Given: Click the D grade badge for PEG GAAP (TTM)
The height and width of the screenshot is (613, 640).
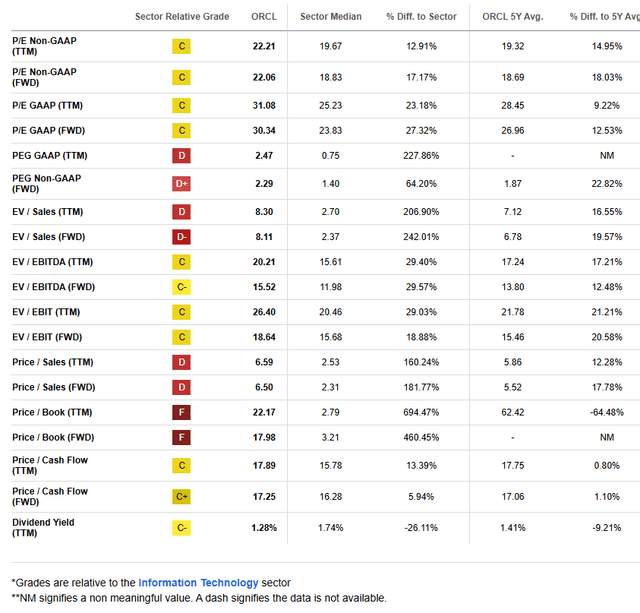Looking at the screenshot, I should tap(181, 155).
